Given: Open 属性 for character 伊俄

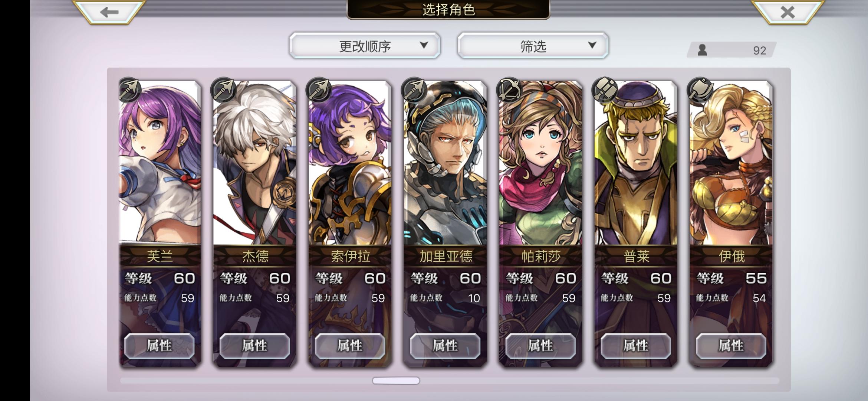Looking at the screenshot, I should point(731,346).
